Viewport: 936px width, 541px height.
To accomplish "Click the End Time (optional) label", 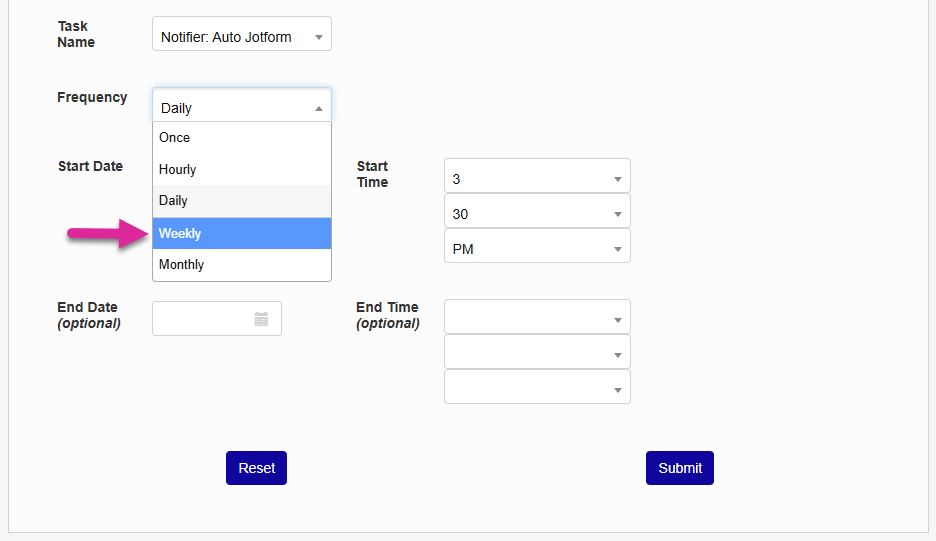I will click(x=388, y=315).
